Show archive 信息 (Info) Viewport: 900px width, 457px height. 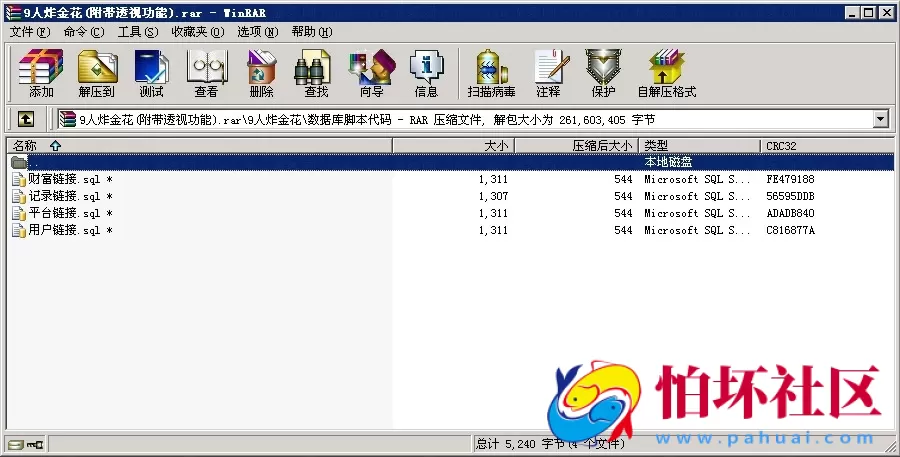[426, 73]
